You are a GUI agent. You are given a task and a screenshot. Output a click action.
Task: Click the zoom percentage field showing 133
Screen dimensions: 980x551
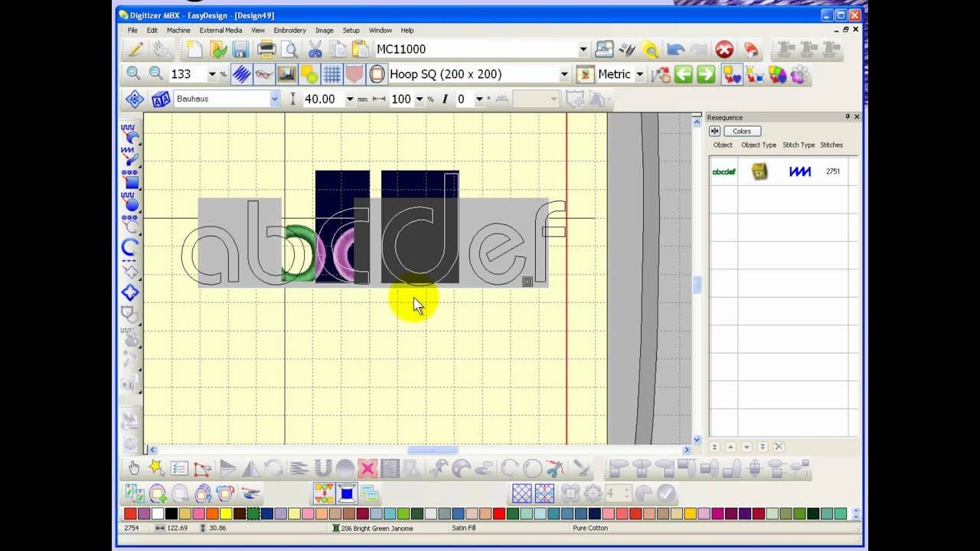187,74
